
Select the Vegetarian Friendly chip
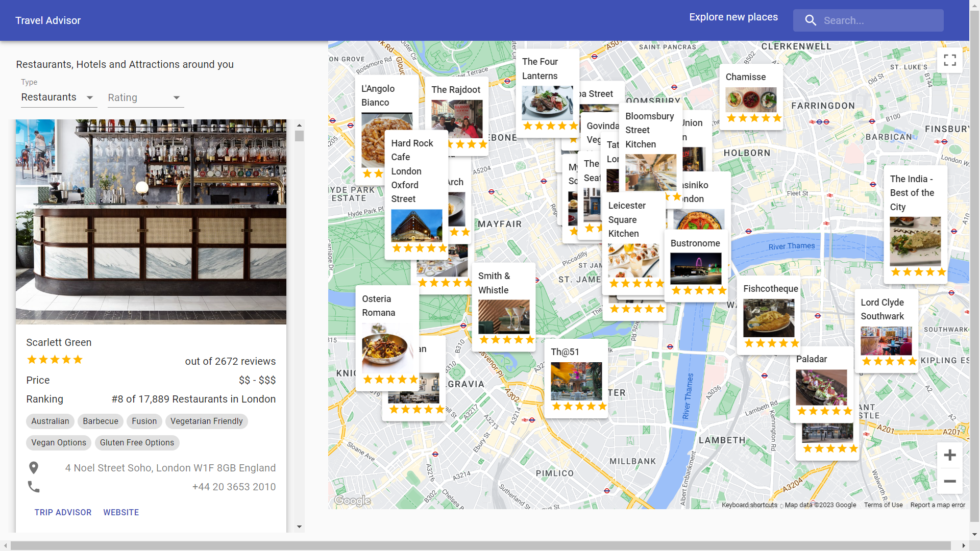[x=207, y=421]
